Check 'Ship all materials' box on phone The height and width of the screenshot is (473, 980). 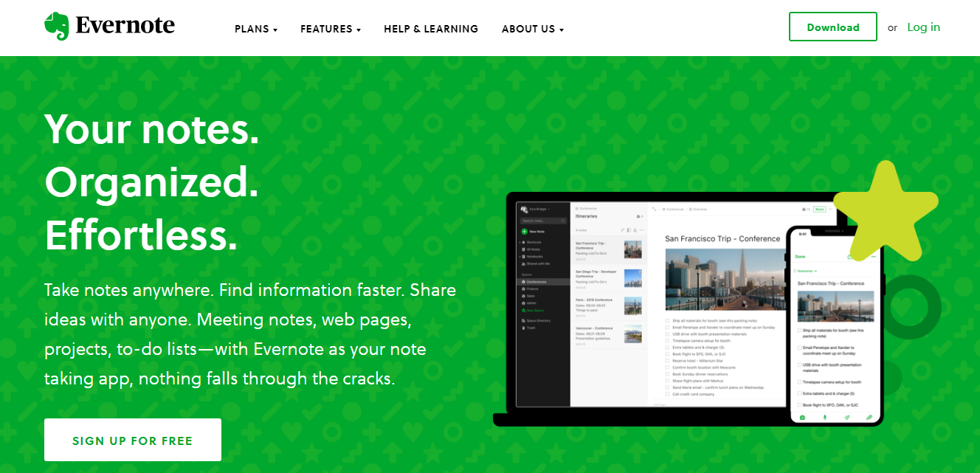pos(801,330)
